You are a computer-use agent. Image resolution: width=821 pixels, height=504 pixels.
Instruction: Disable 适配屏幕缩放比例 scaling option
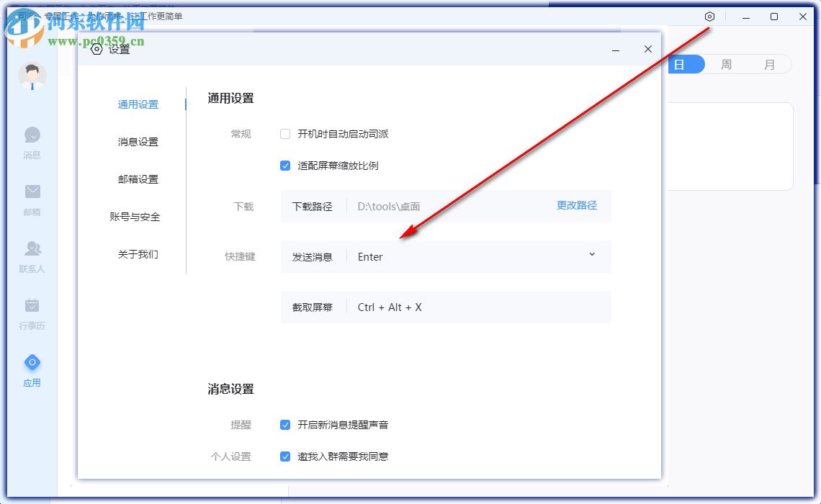[x=285, y=166]
